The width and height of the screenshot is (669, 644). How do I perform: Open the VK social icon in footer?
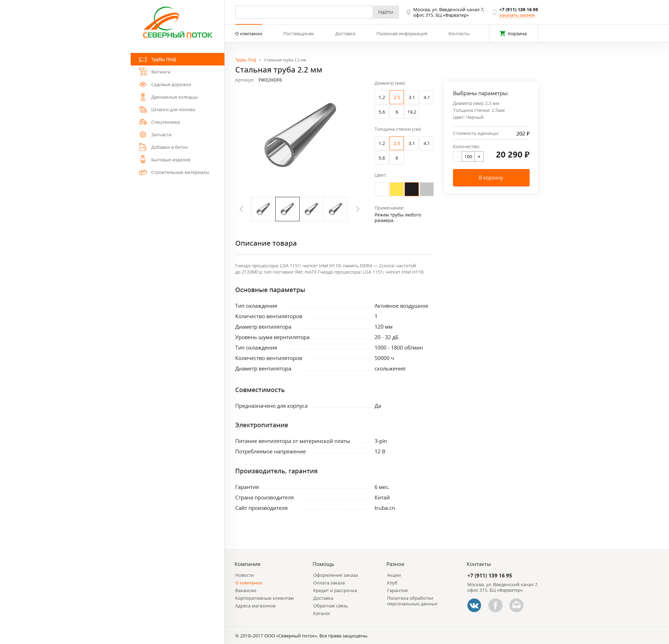point(474,605)
